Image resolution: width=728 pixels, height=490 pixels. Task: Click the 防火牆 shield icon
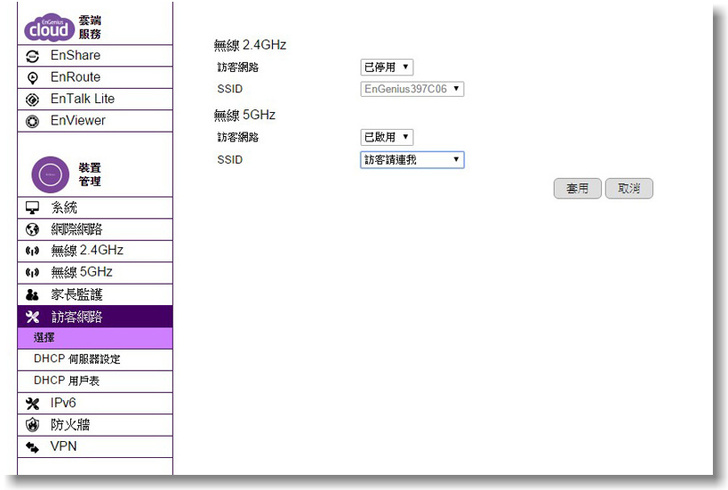(x=32, y=425)
